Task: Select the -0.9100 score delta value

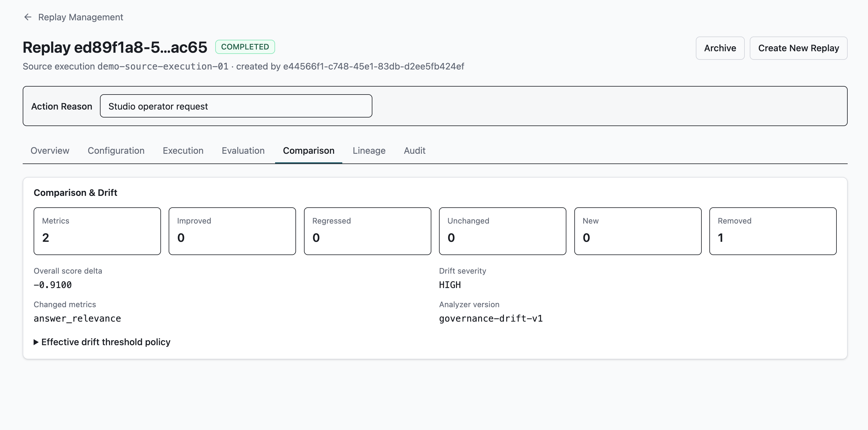Action: 52,285
